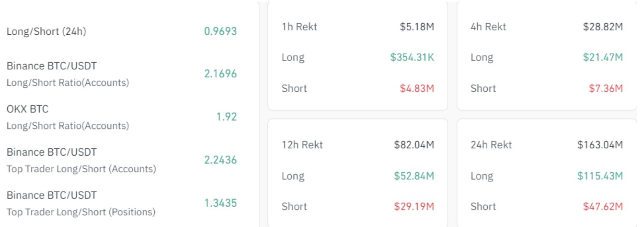Click the 1h Short $4.83M amount
The width and height of the screenshot is (644, 227).
[x=417, y=89]
